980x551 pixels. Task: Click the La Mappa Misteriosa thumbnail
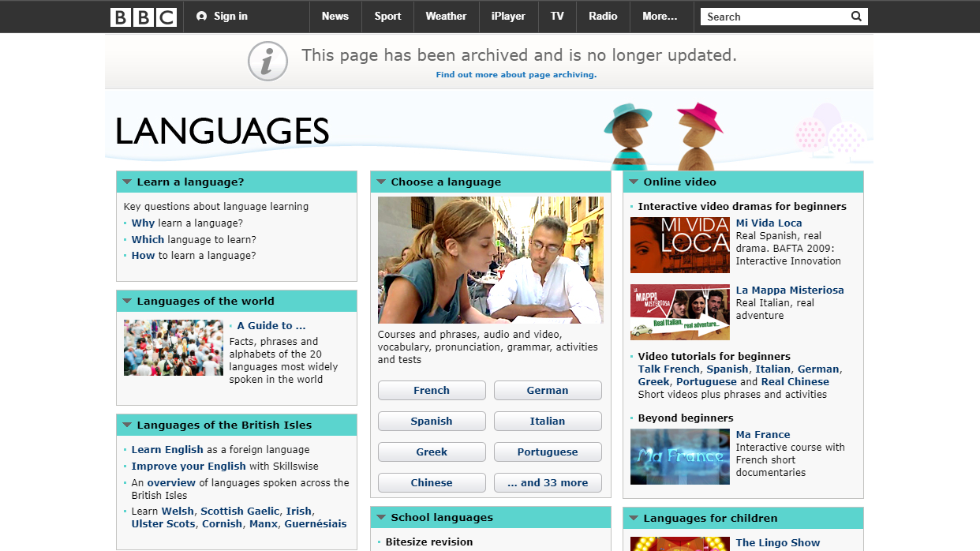(x=680, y=312)
